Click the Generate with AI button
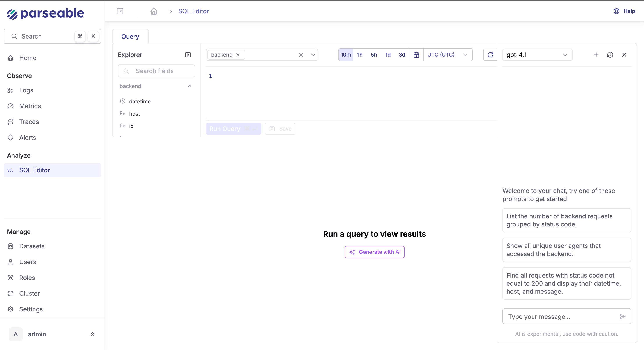 (x=374, y=252)
